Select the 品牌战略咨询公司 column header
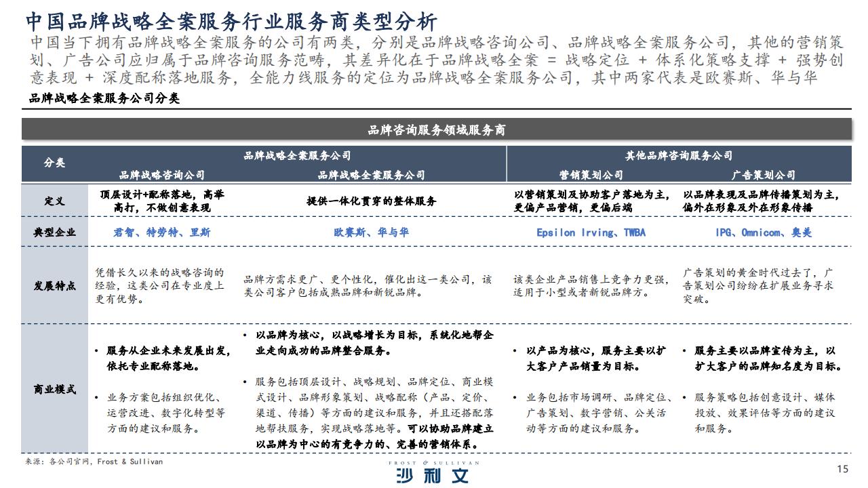868x488 pixels. click(162, 175)
